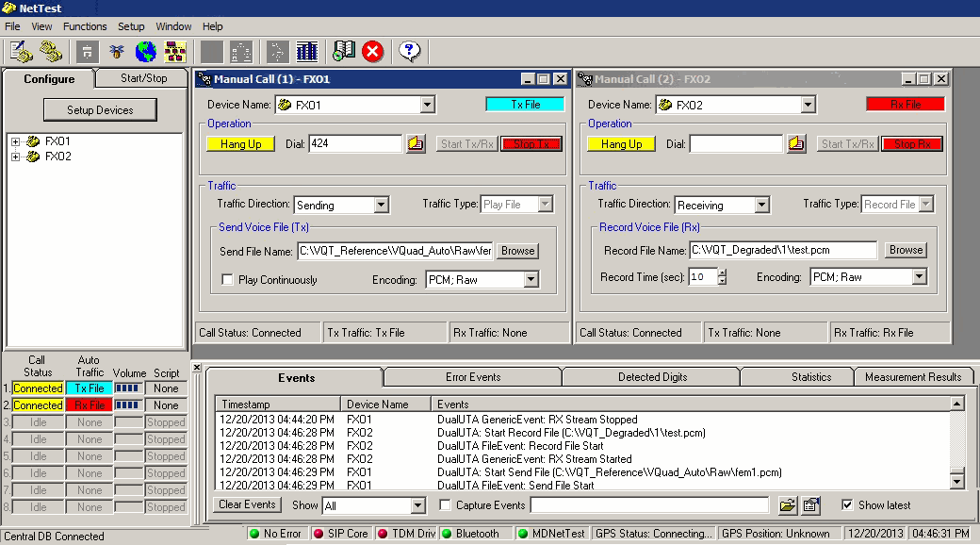Uncheck the Show latest checkbox
The image size is (980, 545).
click(x=847, y=505)
